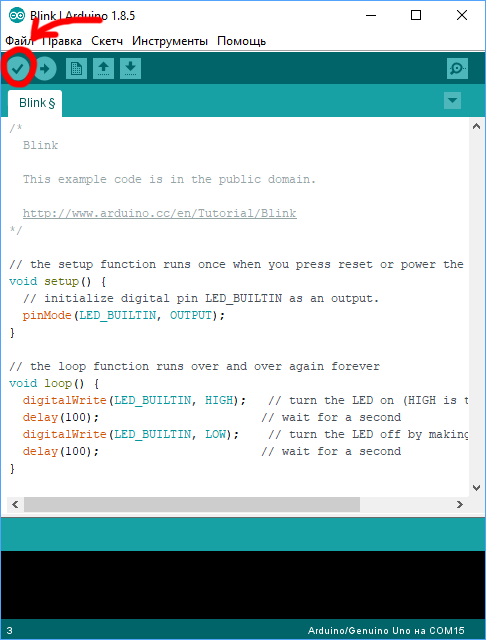Click the vertical scrollbar down arrow
The width and height of the screenshot is (486, 640).
[x=476, y=487]
